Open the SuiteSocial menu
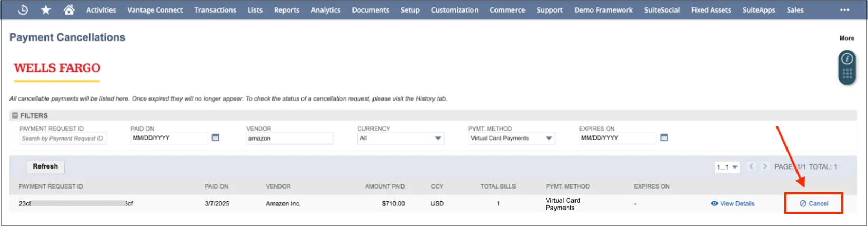The image size is (868, 227). point(662,10)
